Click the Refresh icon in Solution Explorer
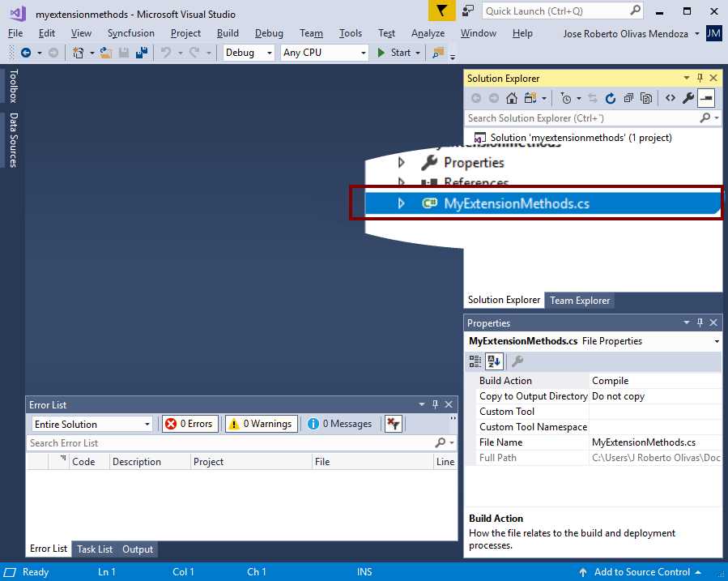 click(611, 98)
